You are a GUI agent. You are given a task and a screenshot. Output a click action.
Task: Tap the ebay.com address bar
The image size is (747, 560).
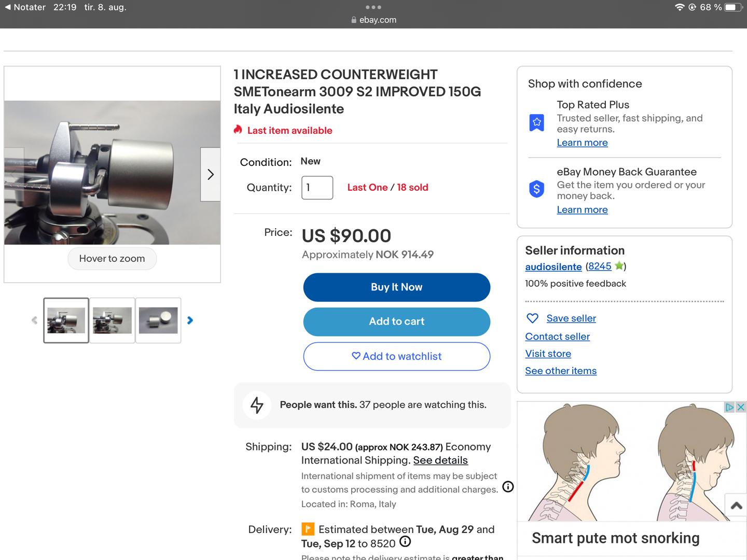(x=374, y=20)
